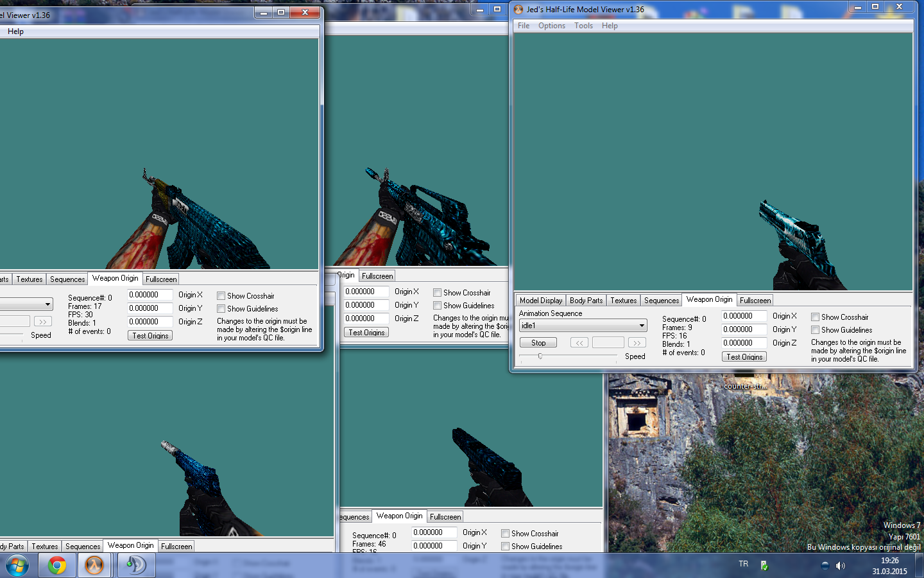924x578 pixels.
Task: Open the File menu in Deagle window
Action: 524,26
